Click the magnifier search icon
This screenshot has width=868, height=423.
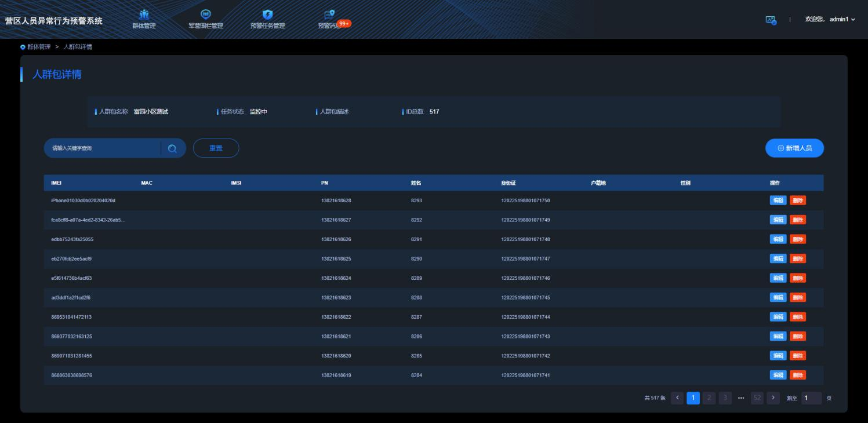click(172, 148)
